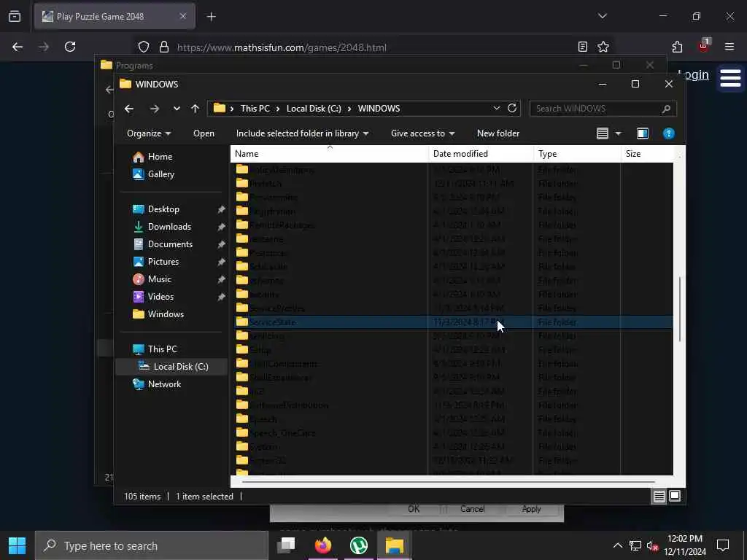The height and width of the screenshot is (560, 747).
Task: Sort by Size column header
Action: [x=647, y=154]
